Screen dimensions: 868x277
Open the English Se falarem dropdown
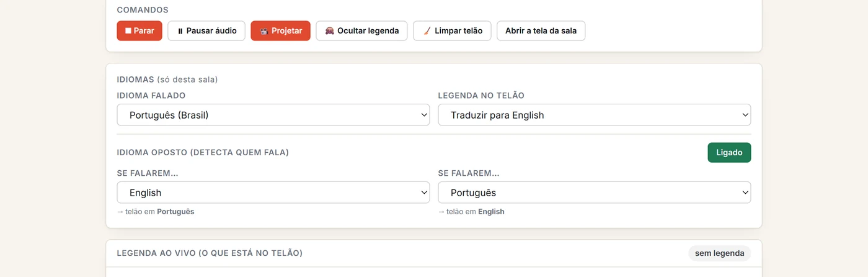[273, 193]
